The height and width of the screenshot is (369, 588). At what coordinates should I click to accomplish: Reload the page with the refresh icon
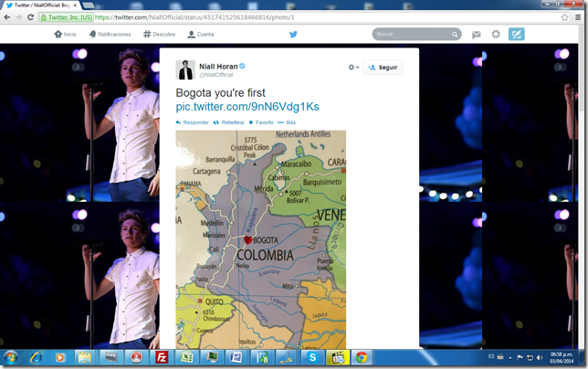click(x=30, y=17)
